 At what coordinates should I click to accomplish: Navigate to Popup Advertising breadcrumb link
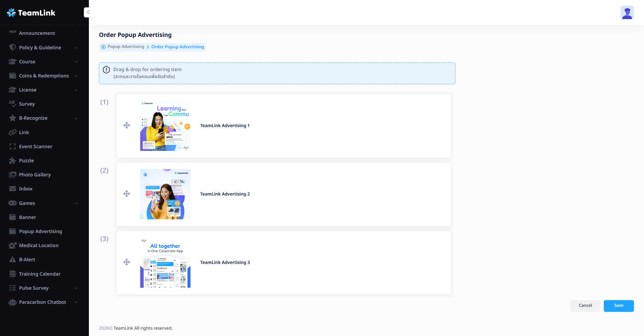(x=126, y=47)
